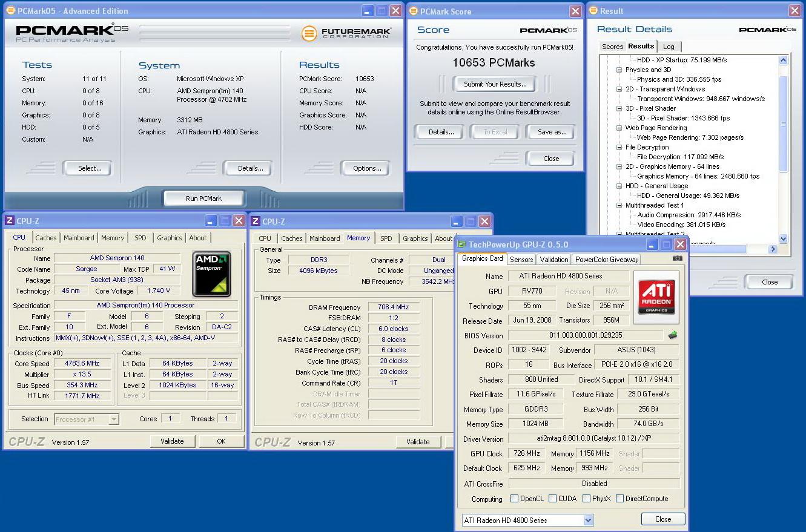Minimize the left CPU-Z window
This screenshot has height=532, width=806.
coord(211,221)
